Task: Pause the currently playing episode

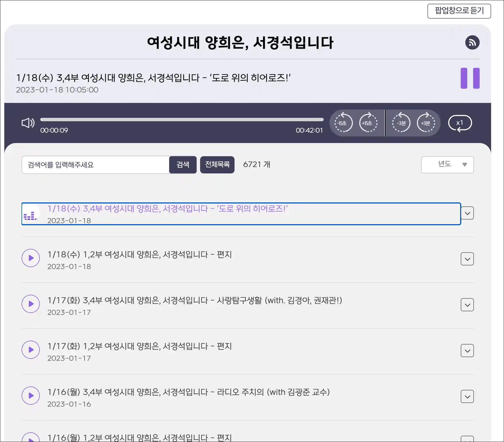Action: 470,78
